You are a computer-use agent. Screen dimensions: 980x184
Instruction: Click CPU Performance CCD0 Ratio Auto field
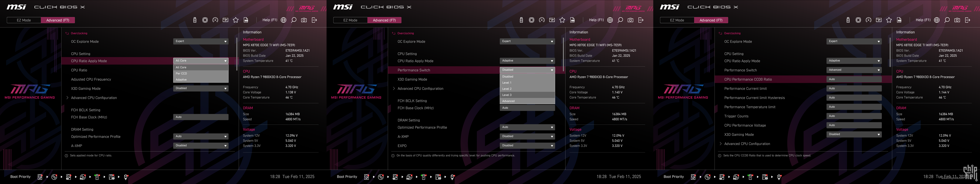(x=854, y=79)
